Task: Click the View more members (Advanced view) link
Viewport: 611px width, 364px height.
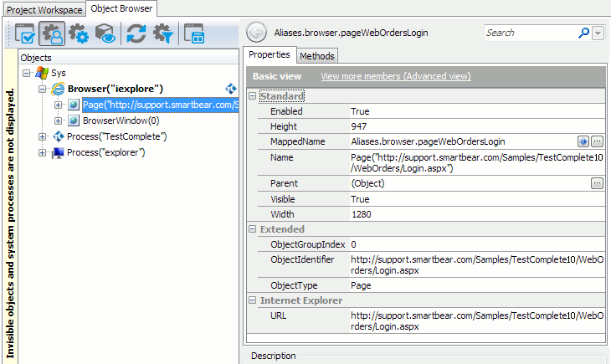Action: click(396, 75)
